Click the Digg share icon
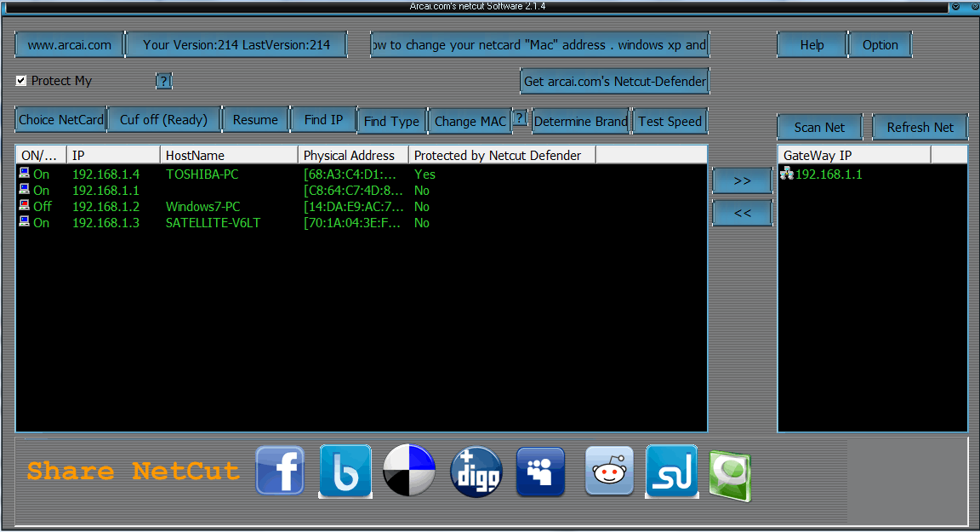 tap(476, 472)
